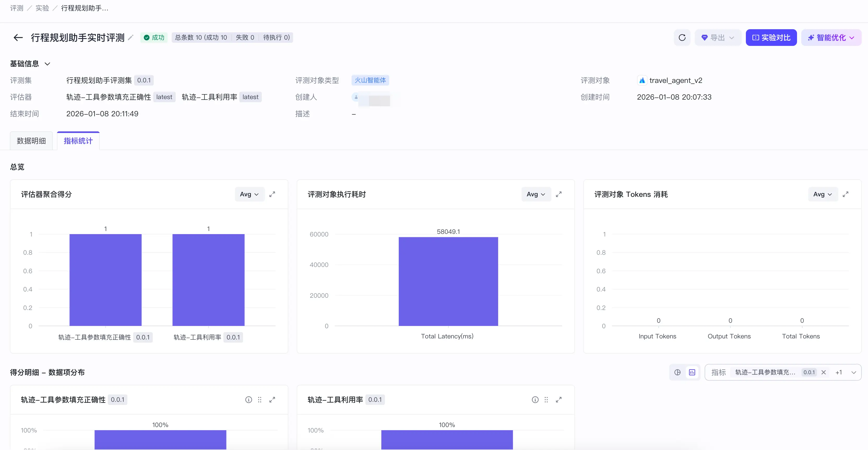Click drag handle on 轨迹-工具参数填充正确性 card
The width and height of the screenshot is (868, 450).
coord(260,399)
